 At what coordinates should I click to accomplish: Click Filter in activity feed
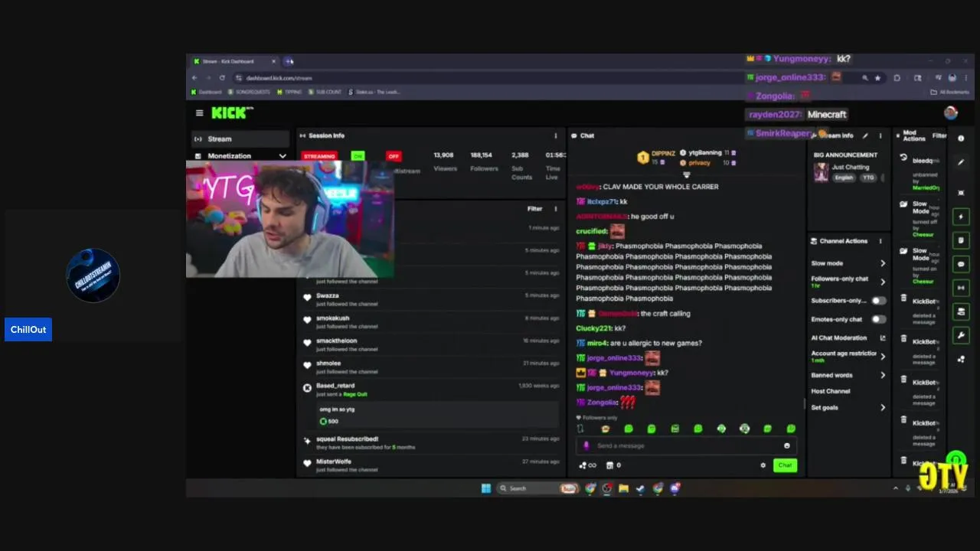534,209
